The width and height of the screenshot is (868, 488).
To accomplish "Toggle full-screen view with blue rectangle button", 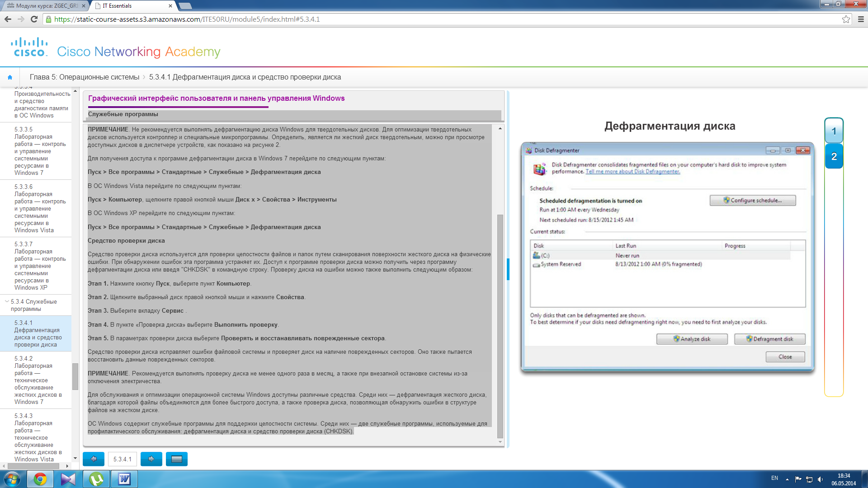I will (x=177, y=459).
